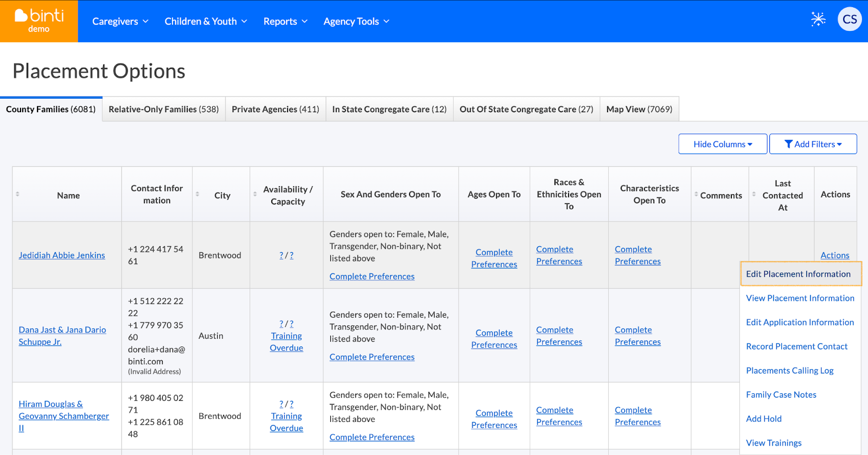Sort table by Name column arrows
Screen dimensions: 868x455
(x=17, y=194)
